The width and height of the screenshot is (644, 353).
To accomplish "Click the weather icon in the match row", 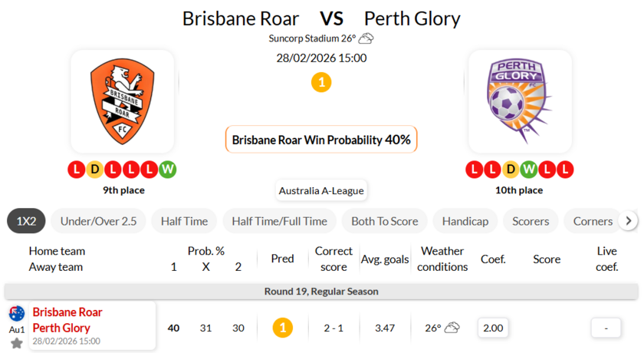I will (x=452, y=328).
